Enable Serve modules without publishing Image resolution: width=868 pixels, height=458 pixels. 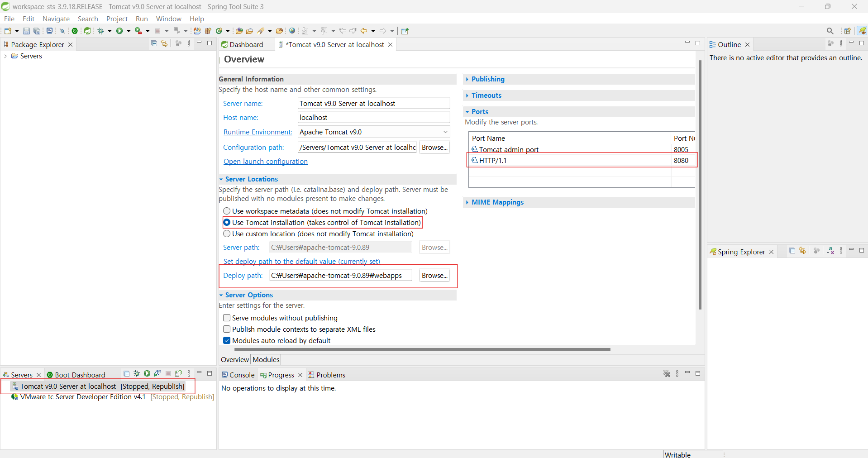[227, 318]
